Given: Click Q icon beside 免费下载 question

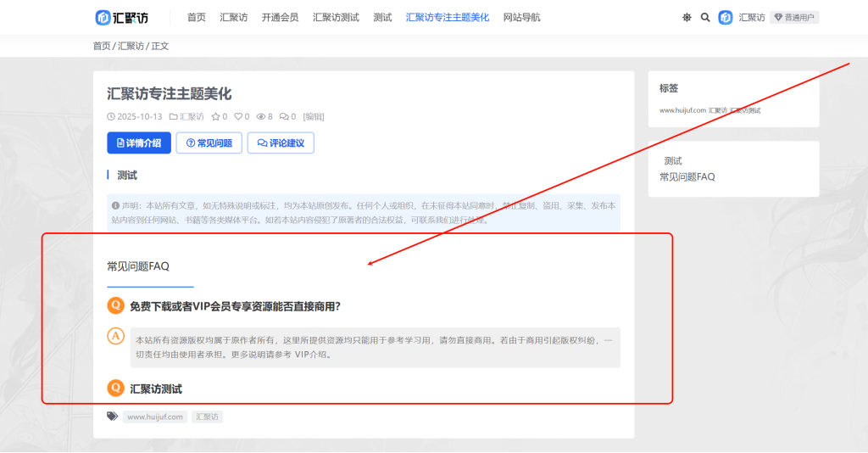Looking at the screenshot, I should (115, 305).
